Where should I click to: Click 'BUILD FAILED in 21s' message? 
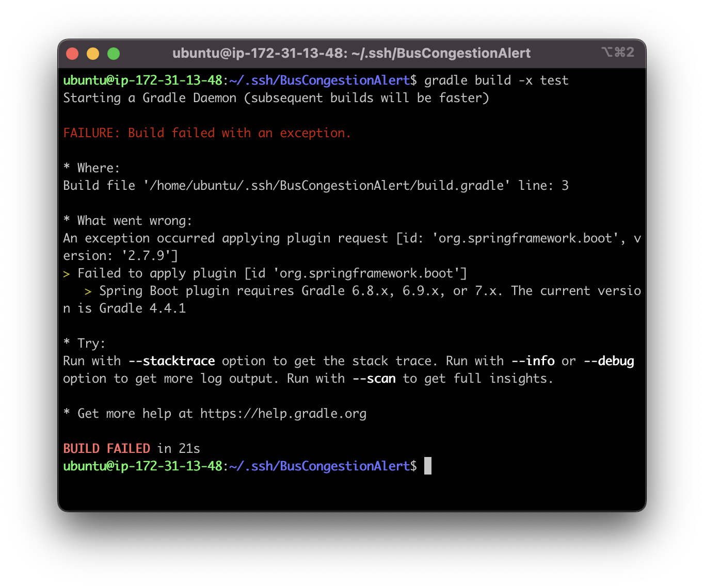click(132, 449)
